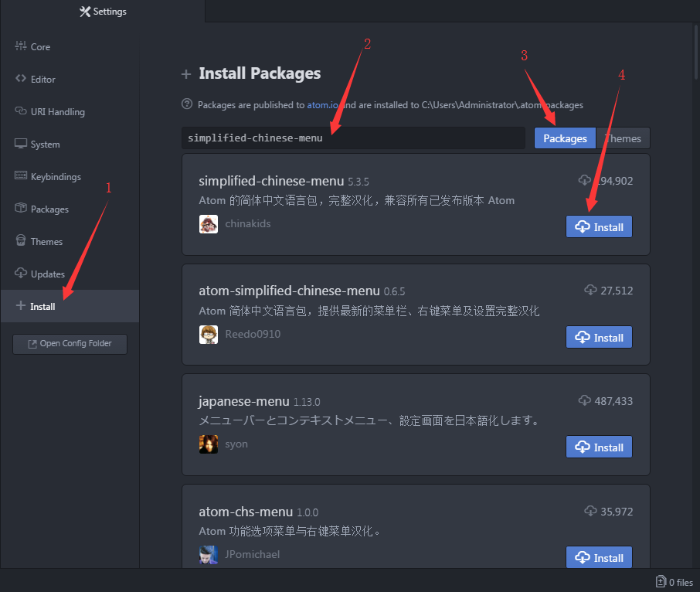
Task: Click the Themes paint bucket icon
Action: (x=21, y=240)
